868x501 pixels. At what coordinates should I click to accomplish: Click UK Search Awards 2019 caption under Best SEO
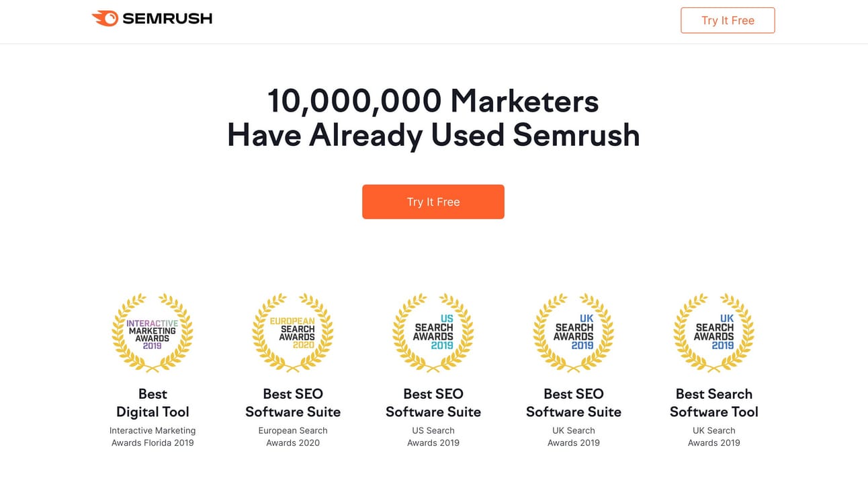574,436
